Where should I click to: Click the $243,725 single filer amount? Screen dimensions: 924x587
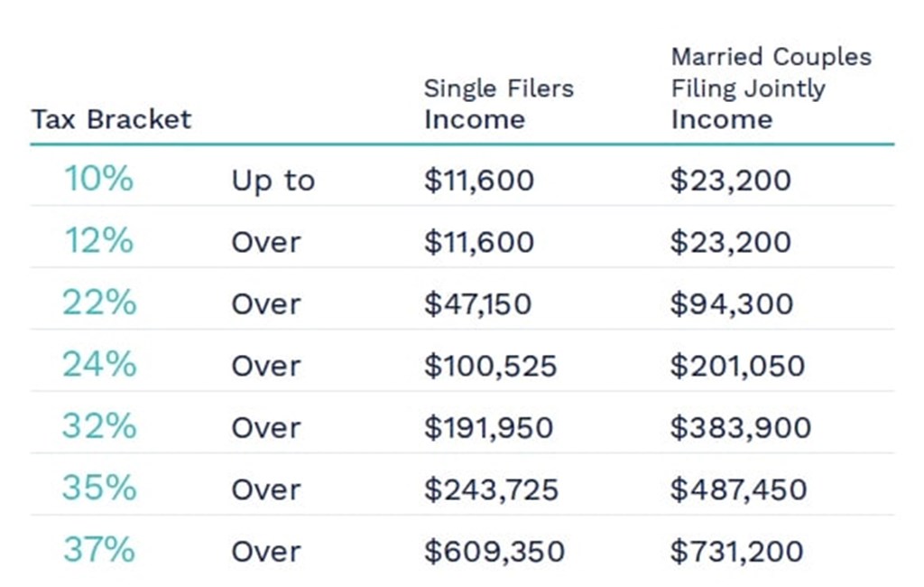tap(491, 489)
